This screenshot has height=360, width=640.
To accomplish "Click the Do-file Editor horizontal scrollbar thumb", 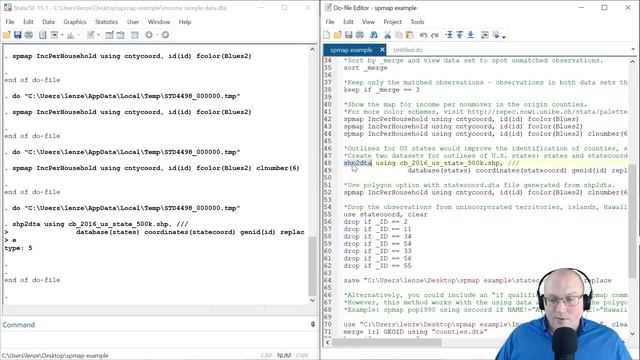I will click(x=387, y=342).
